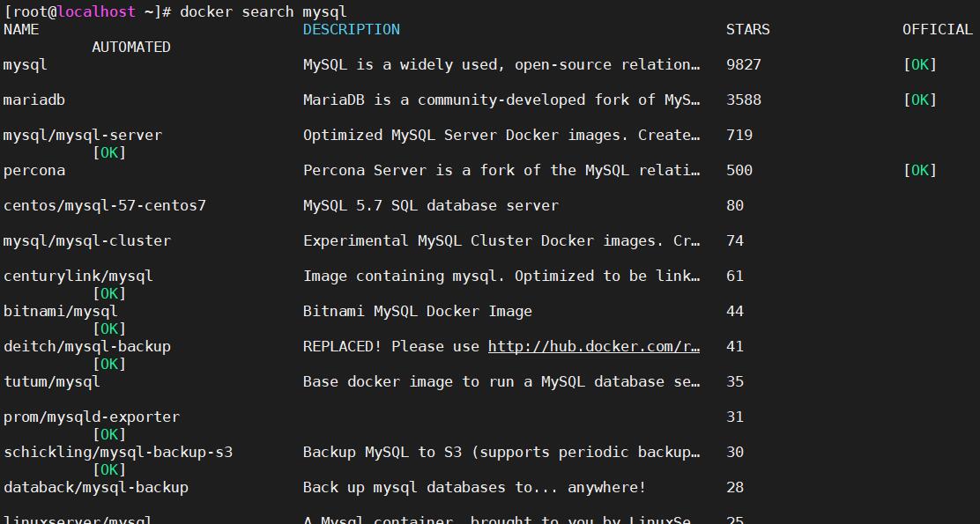Click description 'MySQL 5.7 SQL database server'
The width and height of the screenshot is (980, 524).
[x=431, y=205]
